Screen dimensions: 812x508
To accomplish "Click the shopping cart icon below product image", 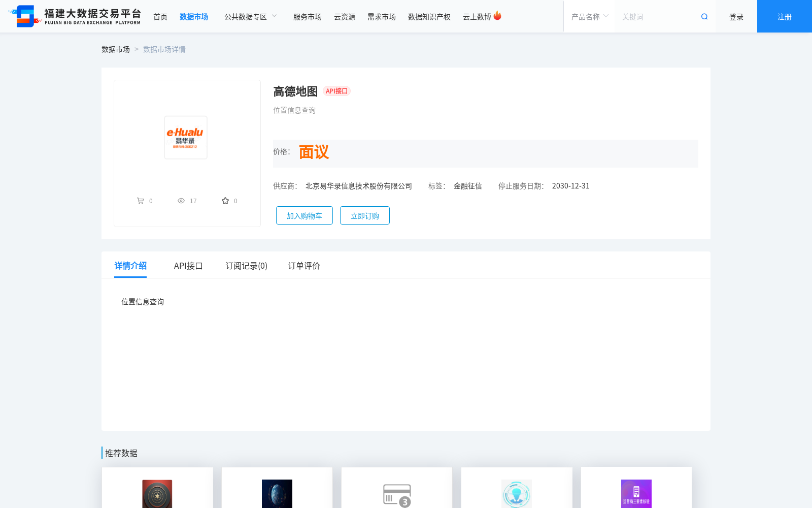I will pyautogui.click(x=141, y=201).
